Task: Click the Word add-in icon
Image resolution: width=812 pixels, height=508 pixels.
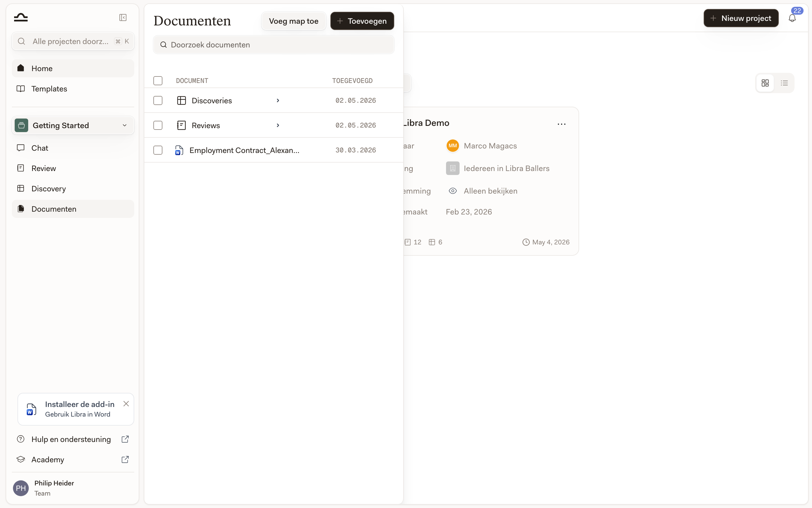Action: 31,409
